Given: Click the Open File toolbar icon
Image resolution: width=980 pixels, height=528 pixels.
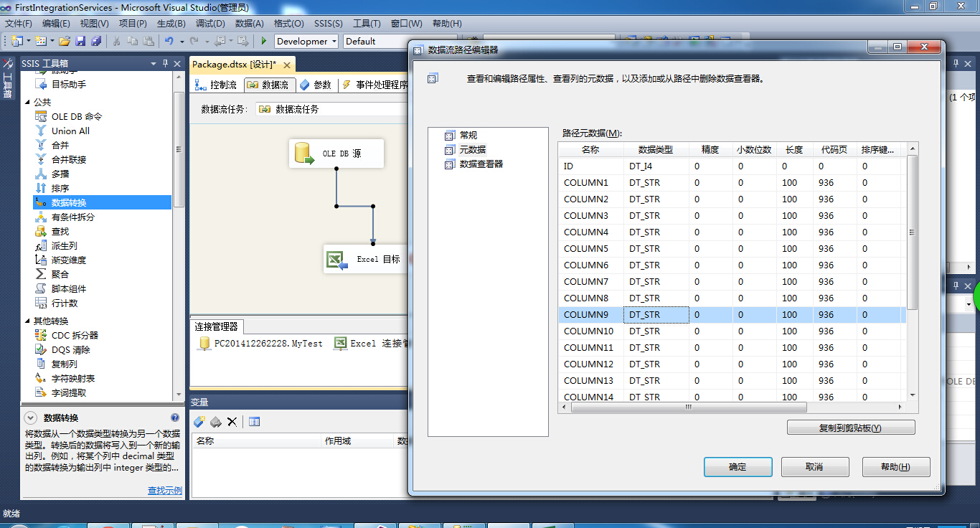Looking at the screenshot, I should [65, 41].
